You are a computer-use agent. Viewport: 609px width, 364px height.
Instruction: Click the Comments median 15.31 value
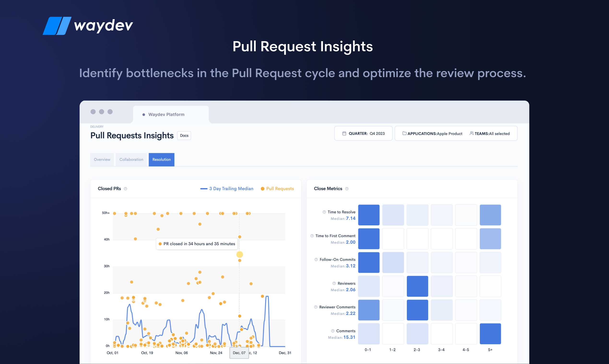(x=349, y=337)
